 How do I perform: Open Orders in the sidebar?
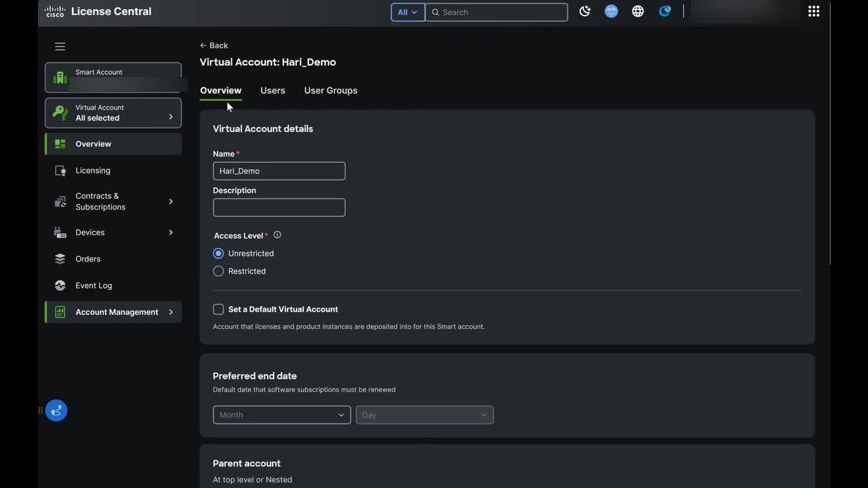click(113, 259)
